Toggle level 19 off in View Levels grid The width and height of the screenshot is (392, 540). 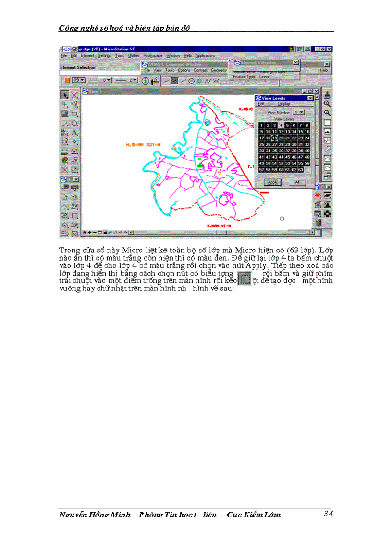tap(275, 138)
